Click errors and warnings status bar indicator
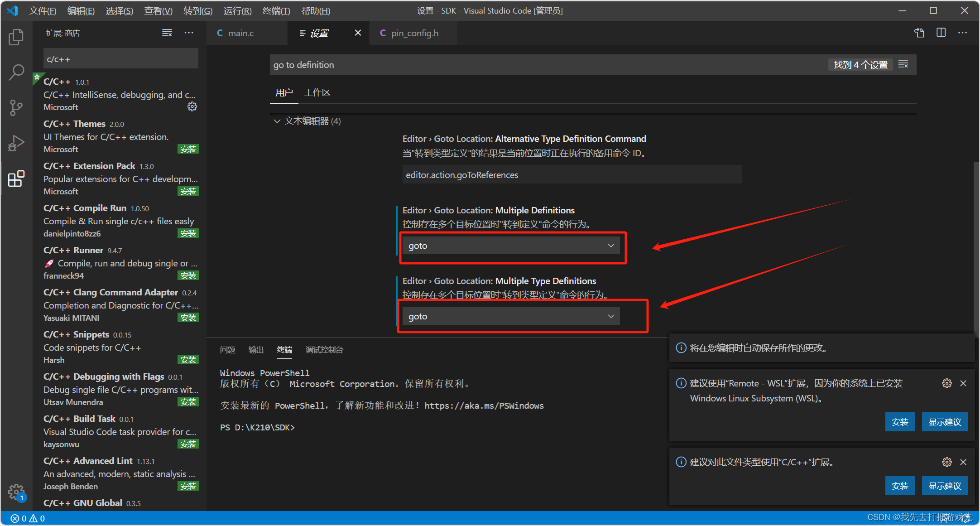Screen dimensions: 980x526 coord(28,518)
